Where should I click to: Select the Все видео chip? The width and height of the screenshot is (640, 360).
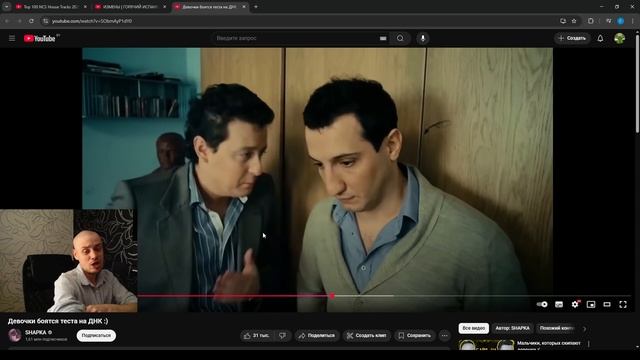click(473, 328)
